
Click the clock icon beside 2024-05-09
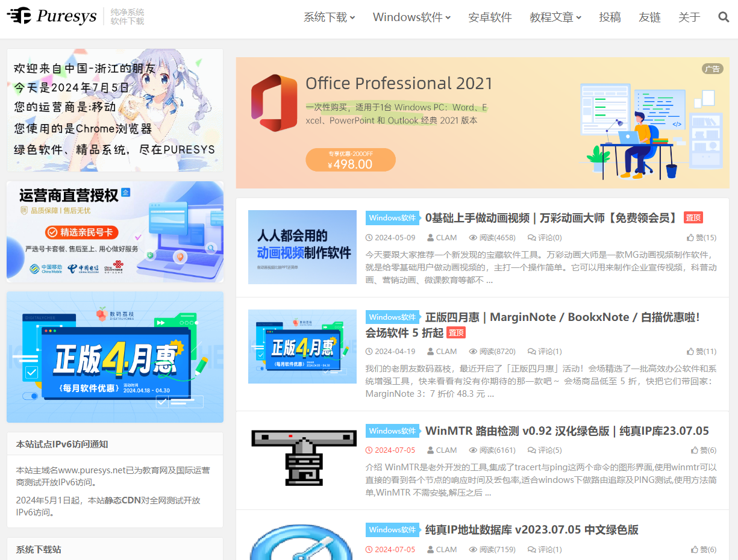[x=369, y=238]
